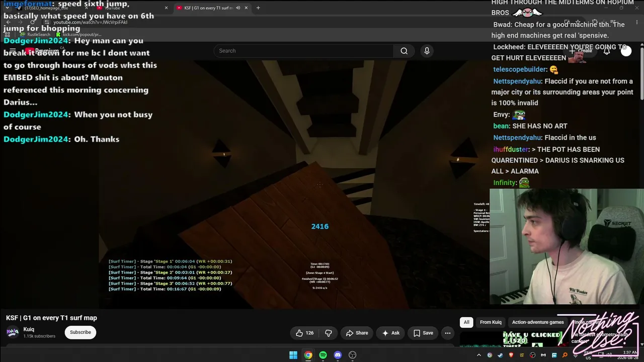Expand the browser tab search dropdown
The height and width of the screenshot is (362, 644).
[x=7, y=8]
